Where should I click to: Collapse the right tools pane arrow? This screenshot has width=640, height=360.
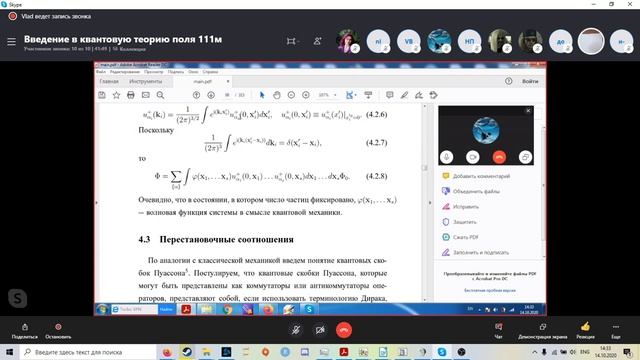430,202
